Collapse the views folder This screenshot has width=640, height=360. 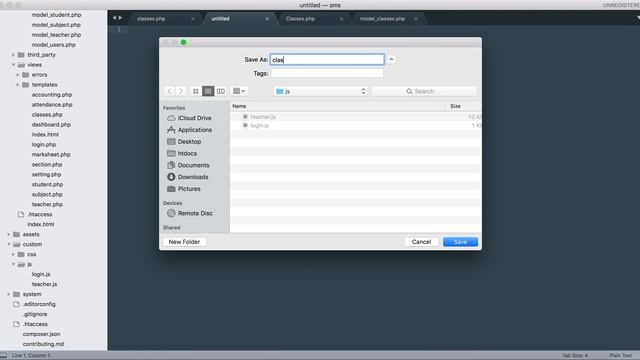(x=13, y=65)
